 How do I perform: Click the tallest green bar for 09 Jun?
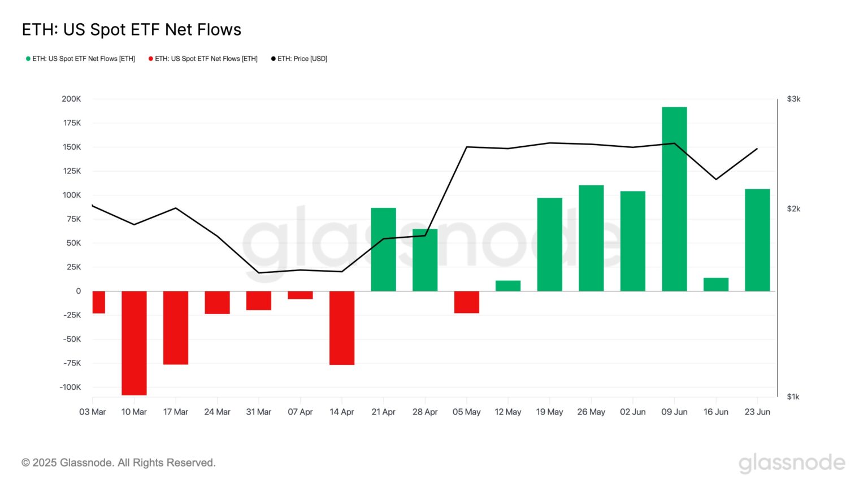(x=674, y=199)
